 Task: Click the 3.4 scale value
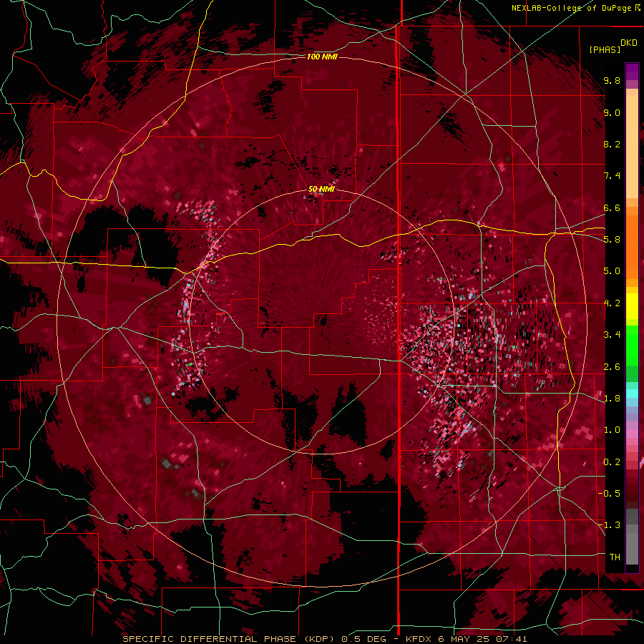tap(612, 335)
